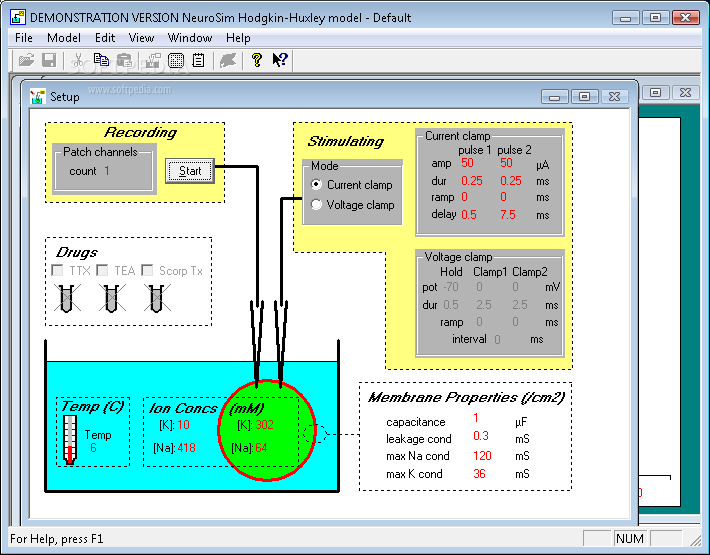
Task: Click the pulse 2 dur value 0.25
Action: click(511, 181)
